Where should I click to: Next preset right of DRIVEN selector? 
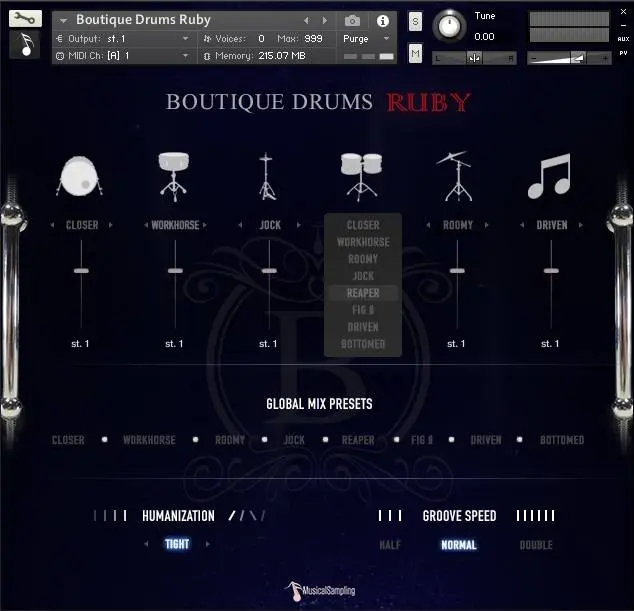(x=581, y=225)
